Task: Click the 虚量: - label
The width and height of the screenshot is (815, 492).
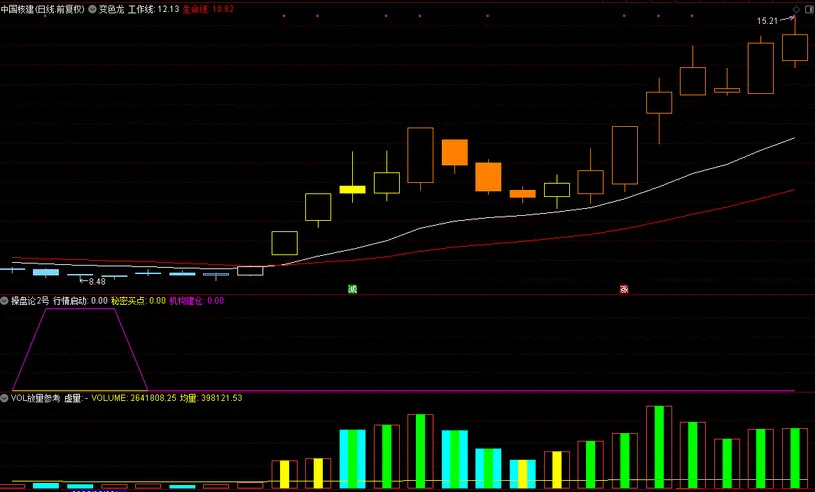Action: pos(76,398)
